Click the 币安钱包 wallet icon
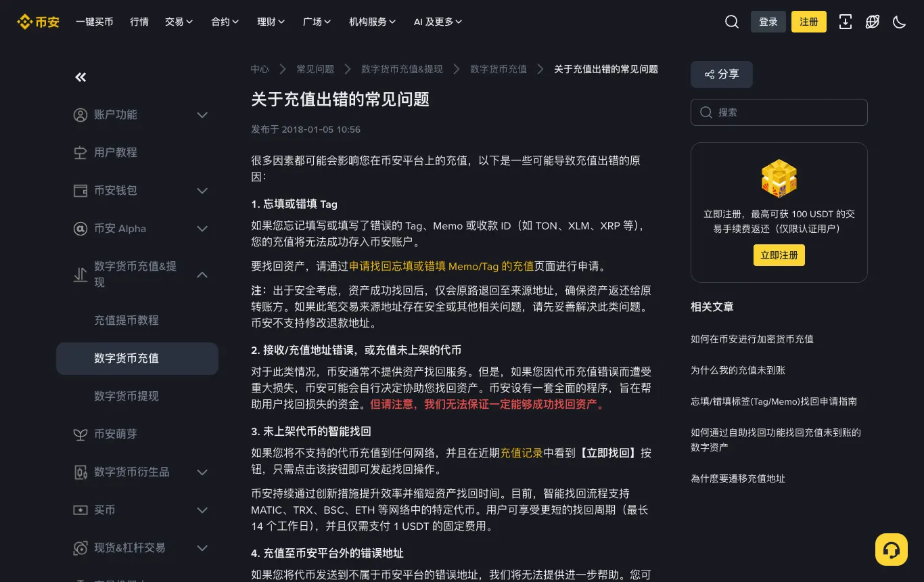Image resolution: width=924 pixels, height=582 pixels. (x=80, y=191)
